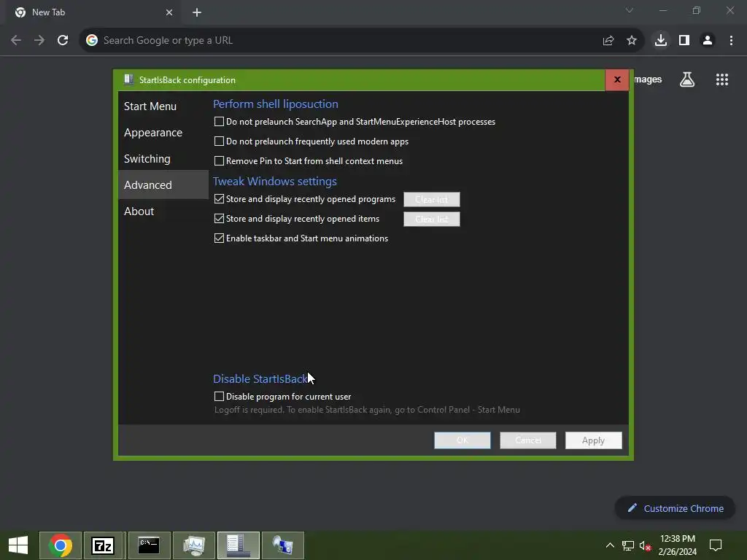Open the notification center icon
Image resolution: width=747 pixels, height=560 pixels.
(x=716, y=545)
